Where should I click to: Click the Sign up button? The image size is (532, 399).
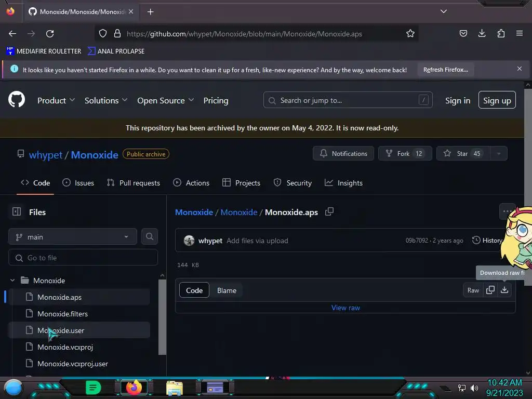coord(497,100)
